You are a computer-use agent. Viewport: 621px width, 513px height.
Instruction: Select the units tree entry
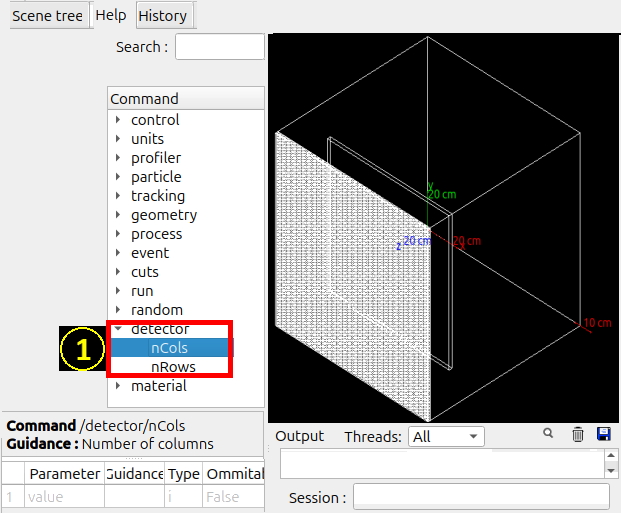coord(147,139)
